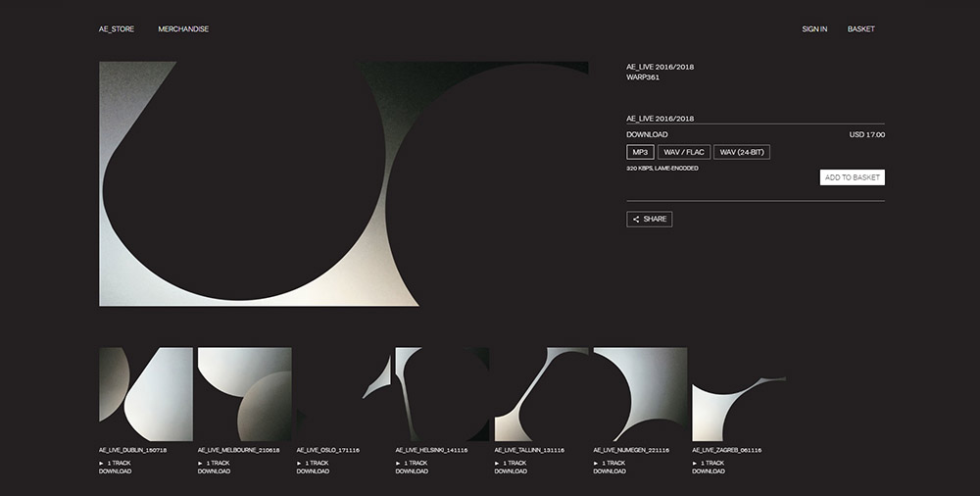Screen dimensions: 980x496
Task: Select the MP3 format option
Action: (x=640, y=152)
